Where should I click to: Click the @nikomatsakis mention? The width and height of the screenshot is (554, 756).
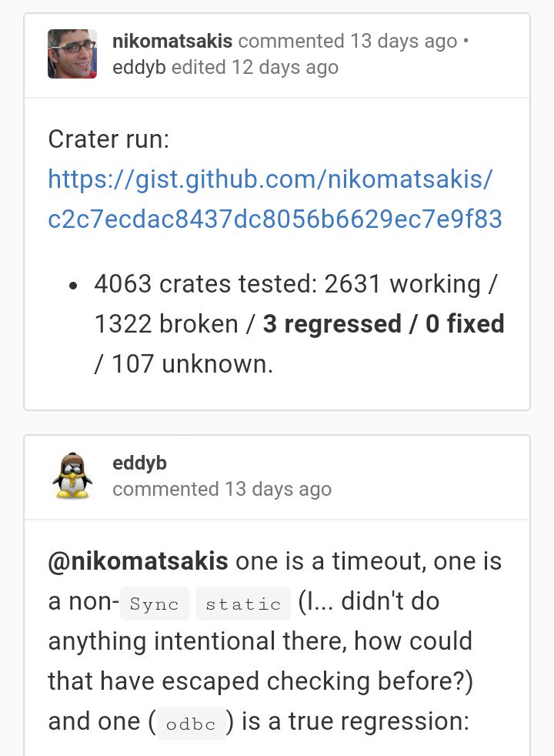138,561
